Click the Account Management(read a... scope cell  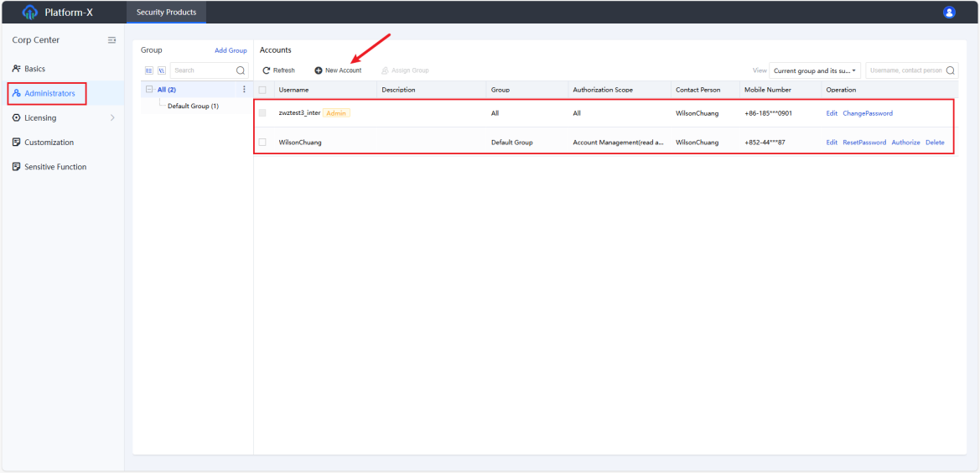(x=618, y=143)
